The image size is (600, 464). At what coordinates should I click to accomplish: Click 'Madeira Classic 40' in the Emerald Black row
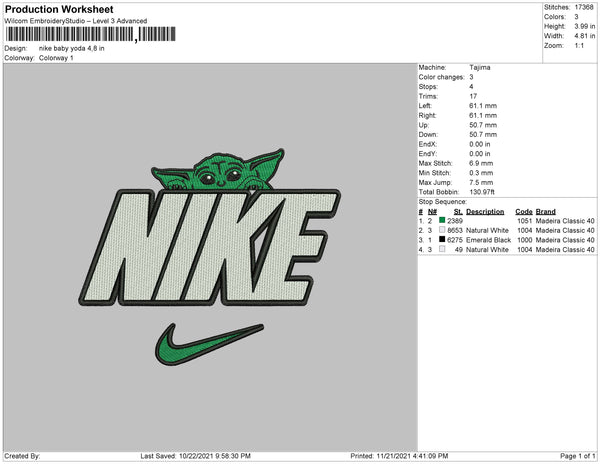(565, 240)
